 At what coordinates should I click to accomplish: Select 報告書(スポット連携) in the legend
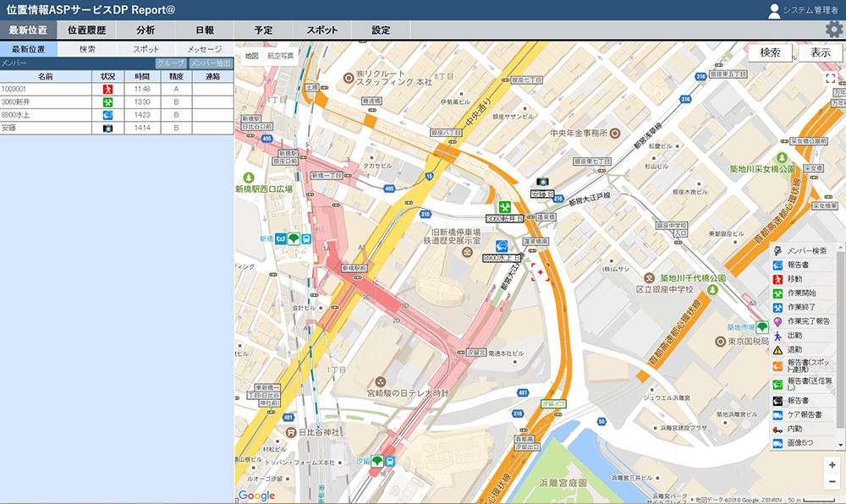click(x=802, y=365)
